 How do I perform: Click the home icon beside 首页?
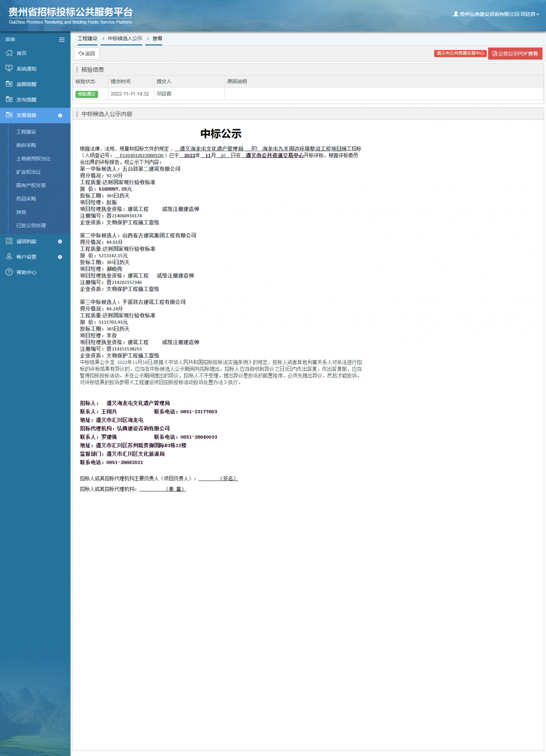(9, 53)
